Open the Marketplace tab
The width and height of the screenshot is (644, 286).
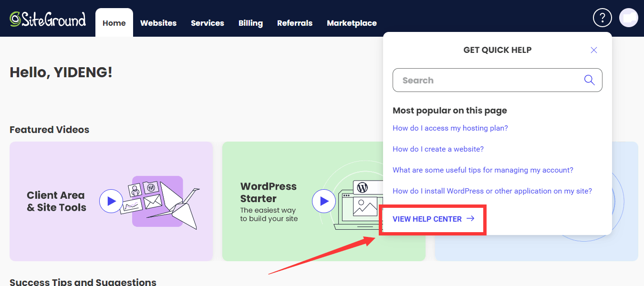click(352, 23)
